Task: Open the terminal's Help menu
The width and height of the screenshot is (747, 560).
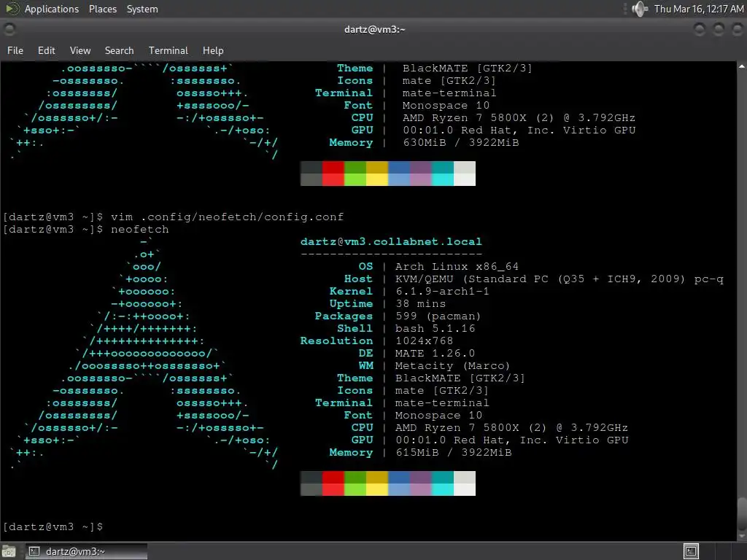Action: (x=213, y=50)
